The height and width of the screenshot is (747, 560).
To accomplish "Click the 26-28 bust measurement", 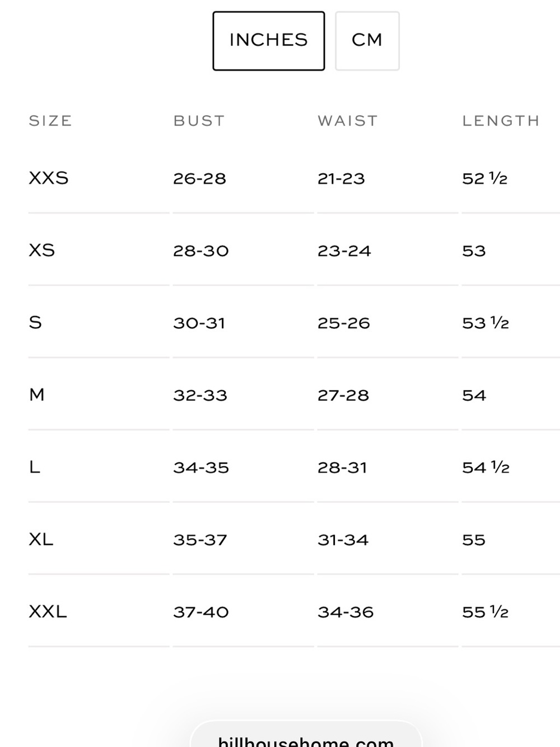I will (x=199, y=179).
